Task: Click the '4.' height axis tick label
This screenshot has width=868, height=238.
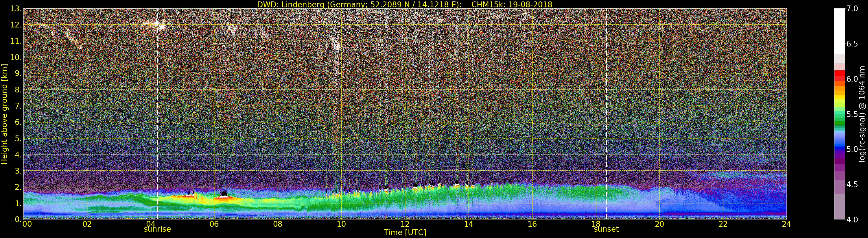Action: (x=18, y=155)
